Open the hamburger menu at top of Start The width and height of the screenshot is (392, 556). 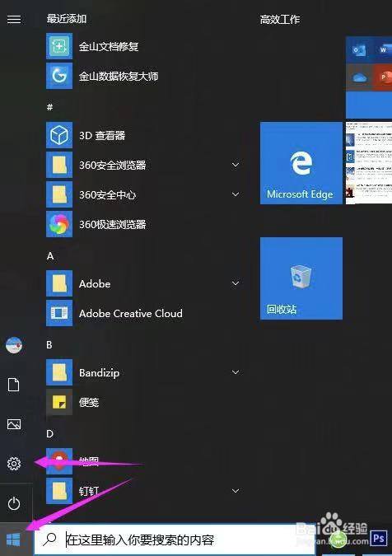(x=14, y=19)
